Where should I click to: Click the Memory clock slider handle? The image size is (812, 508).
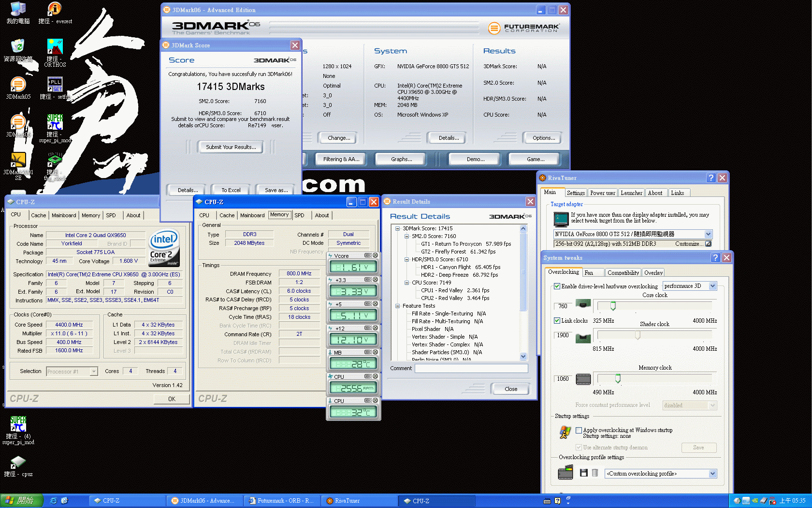pos(618,378)
